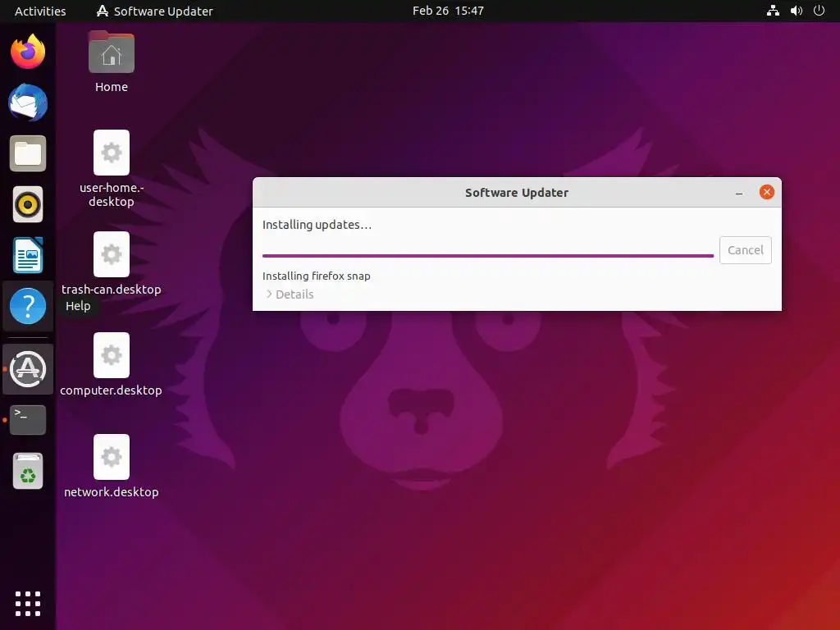Open the Help icon in the dock
Screen dimensions: 840x630
tap(28, 306)
